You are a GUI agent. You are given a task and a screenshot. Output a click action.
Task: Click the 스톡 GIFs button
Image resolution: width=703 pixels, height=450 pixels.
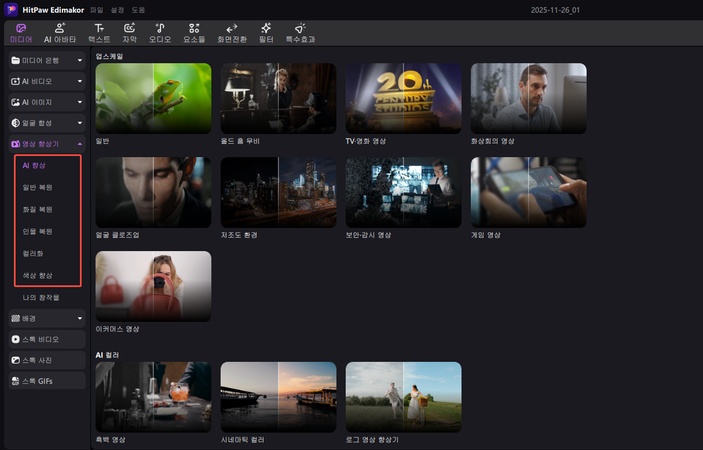click(x=46, y=381)
